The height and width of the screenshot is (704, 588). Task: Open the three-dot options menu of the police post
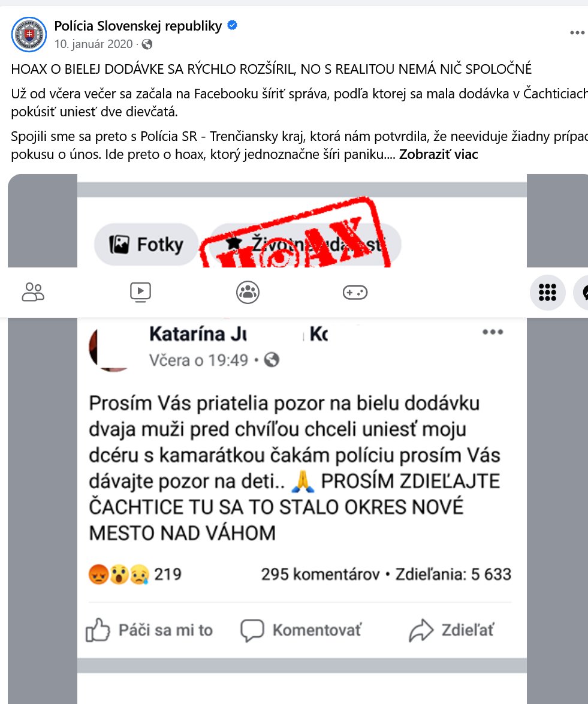pos(577,33)
